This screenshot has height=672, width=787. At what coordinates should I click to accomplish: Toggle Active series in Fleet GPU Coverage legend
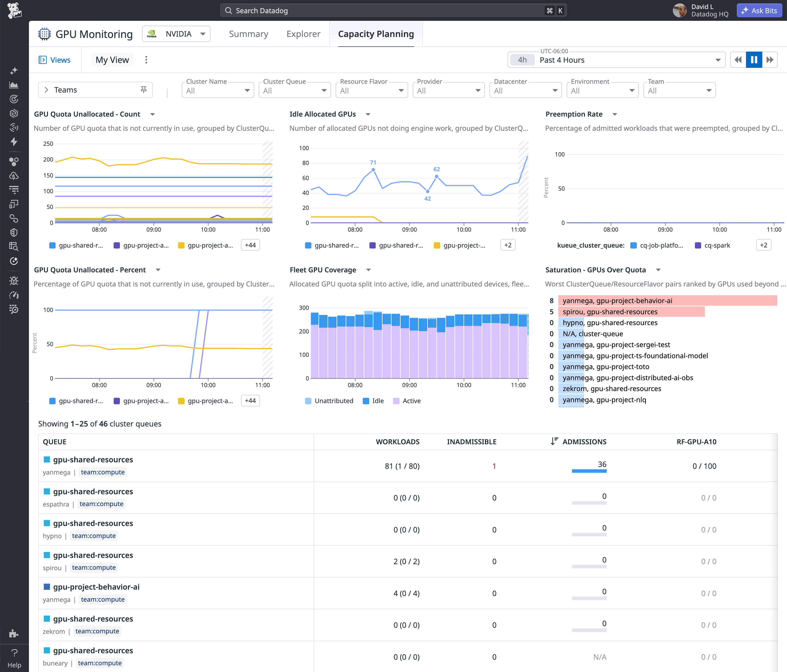(x=407, y=401)
